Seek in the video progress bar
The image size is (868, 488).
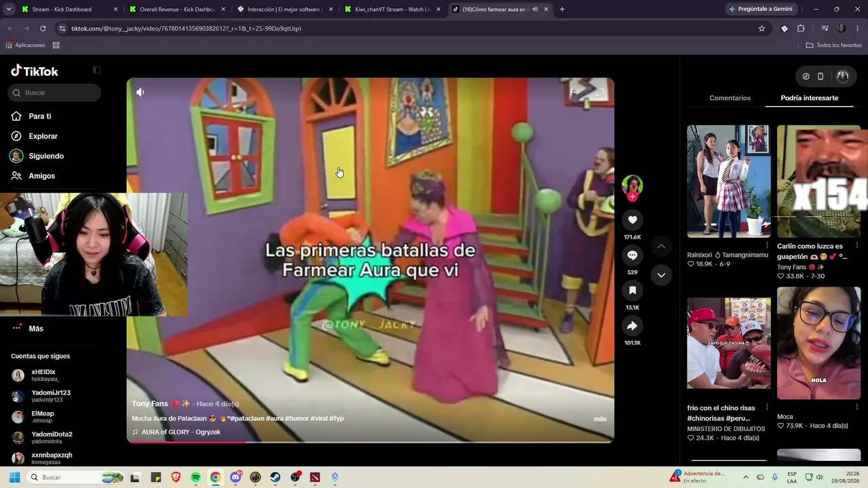pyautogui.click(x=370, y=442)
